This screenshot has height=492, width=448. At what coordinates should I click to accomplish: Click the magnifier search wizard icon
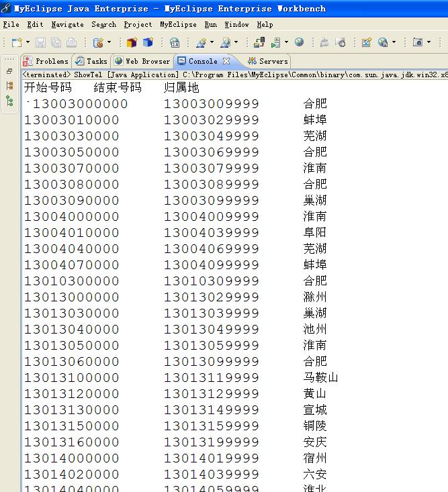[226, 42]
